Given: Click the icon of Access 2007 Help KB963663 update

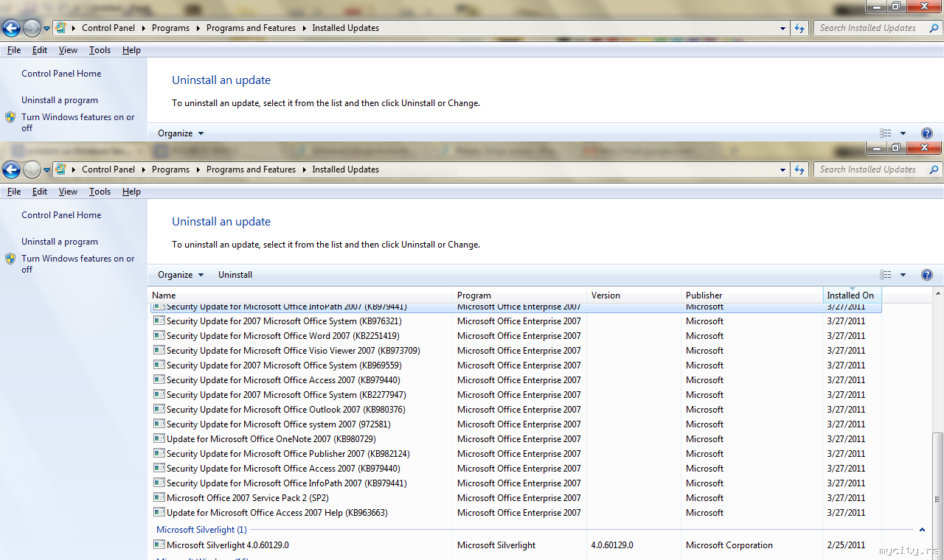Looking at the screenshot, I should click(159, 513).
